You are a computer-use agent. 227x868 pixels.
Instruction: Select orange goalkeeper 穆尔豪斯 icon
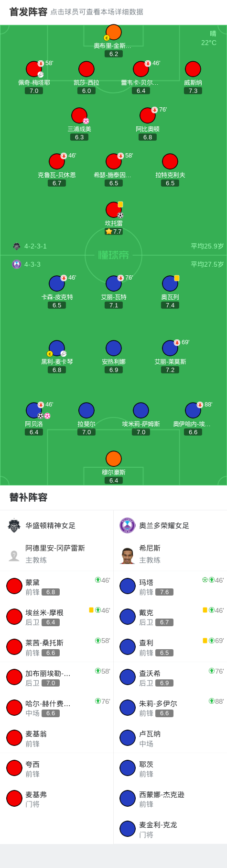[113, 459]
